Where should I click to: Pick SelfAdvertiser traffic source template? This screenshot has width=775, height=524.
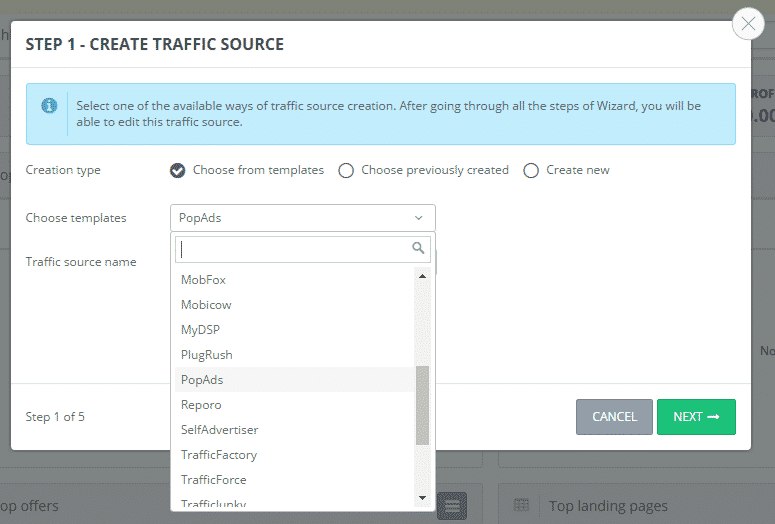coord(219,430)
